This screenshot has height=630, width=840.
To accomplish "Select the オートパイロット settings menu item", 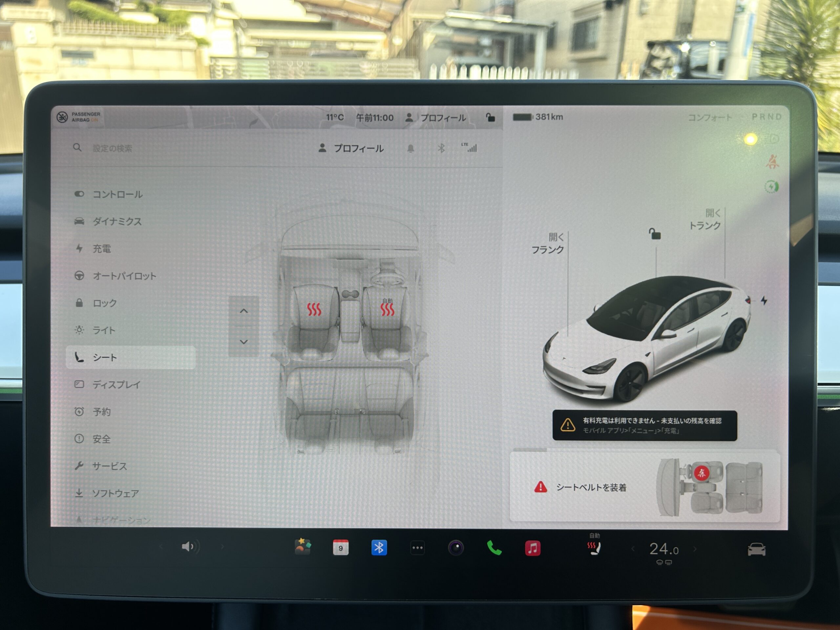I will click(124, 276).
